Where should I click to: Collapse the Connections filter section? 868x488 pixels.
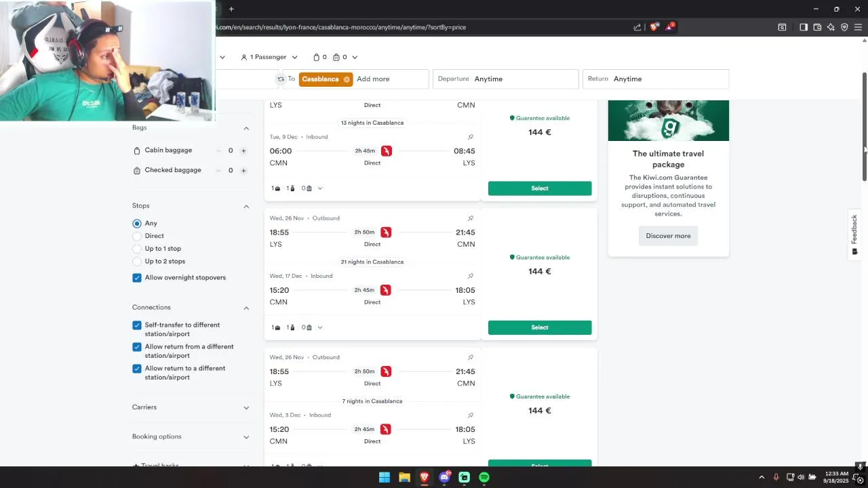coord(246,308)
